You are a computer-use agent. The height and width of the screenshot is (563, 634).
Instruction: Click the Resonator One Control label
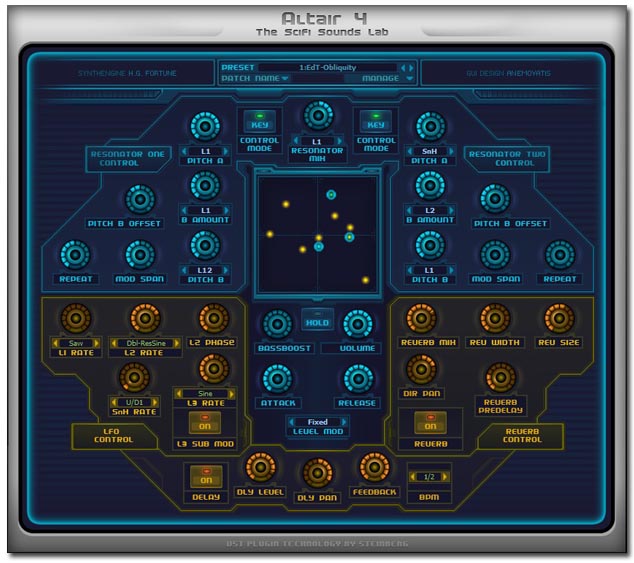coord(128,159)
